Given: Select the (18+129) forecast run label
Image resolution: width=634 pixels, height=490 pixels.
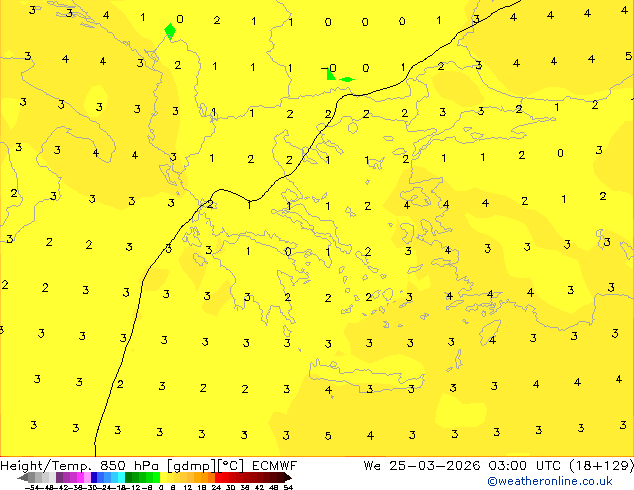Looking at the screenshot, I should [x=601, y=466].
